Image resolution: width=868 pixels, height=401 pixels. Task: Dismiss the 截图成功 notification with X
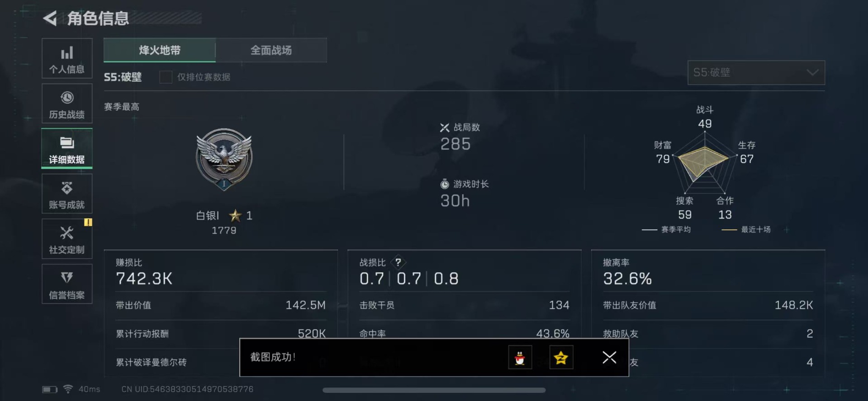pos(609,358)
